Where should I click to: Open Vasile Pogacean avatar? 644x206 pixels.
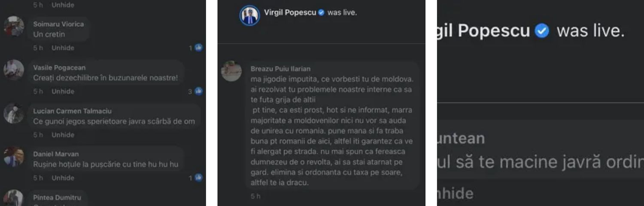(14, 70)
